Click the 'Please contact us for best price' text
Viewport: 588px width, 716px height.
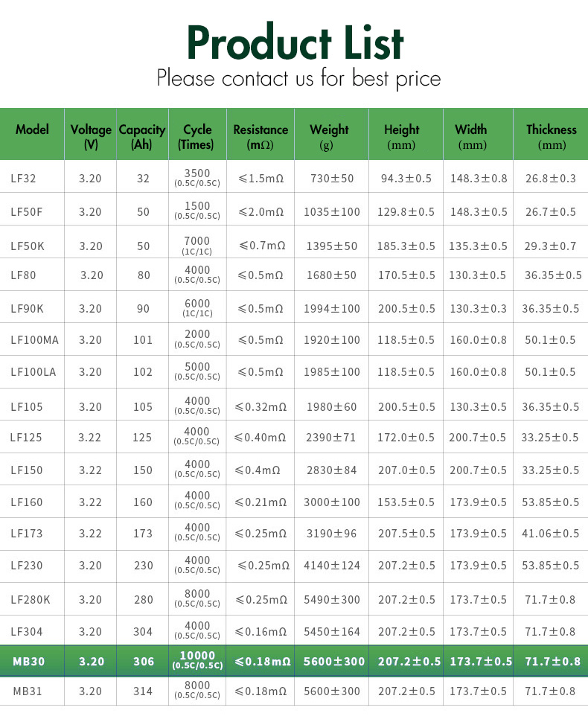(x=298, y=78)
